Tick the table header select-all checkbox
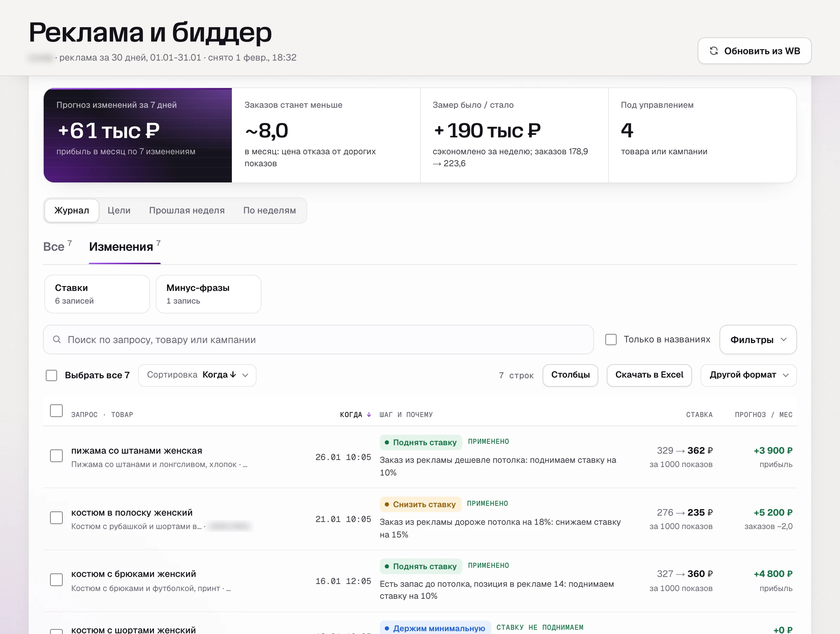 pyautogui.click(x=56, y=410)
